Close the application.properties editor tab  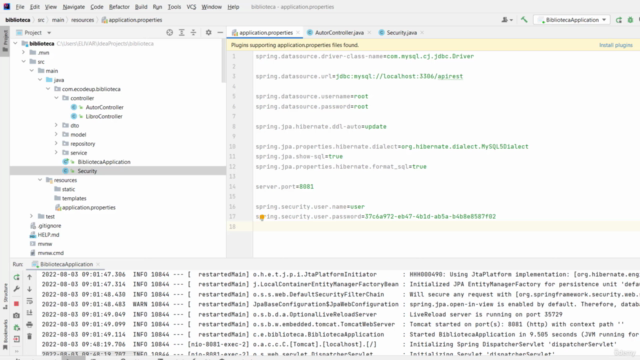pos(298,32)
